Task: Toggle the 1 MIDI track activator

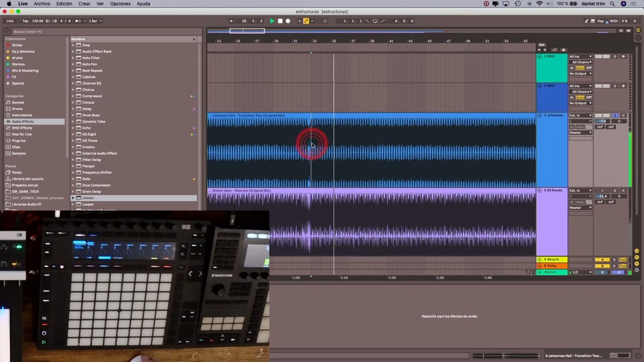Action: (x=602, y=56)
